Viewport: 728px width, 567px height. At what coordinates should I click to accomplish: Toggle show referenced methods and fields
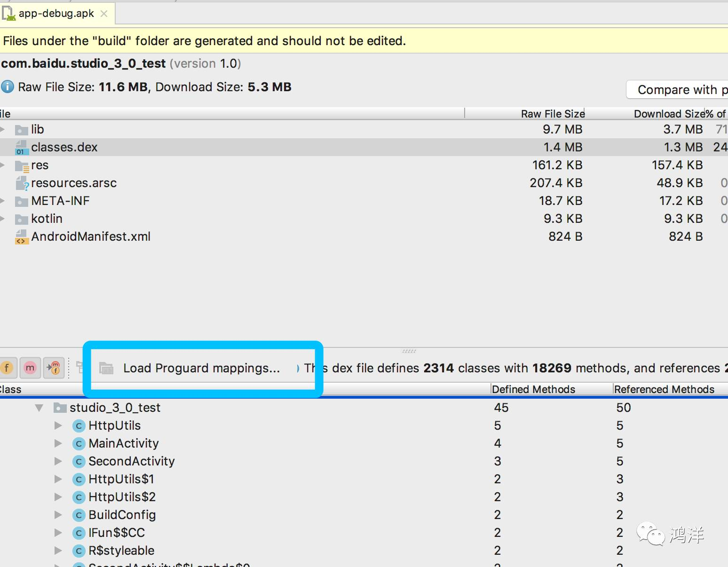click(x=54, y=368)
